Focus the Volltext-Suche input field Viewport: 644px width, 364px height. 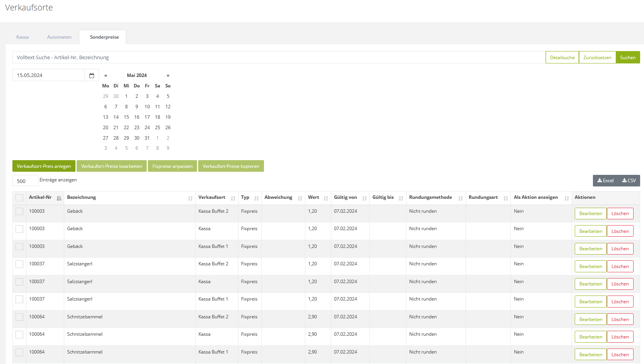point(279,57)
